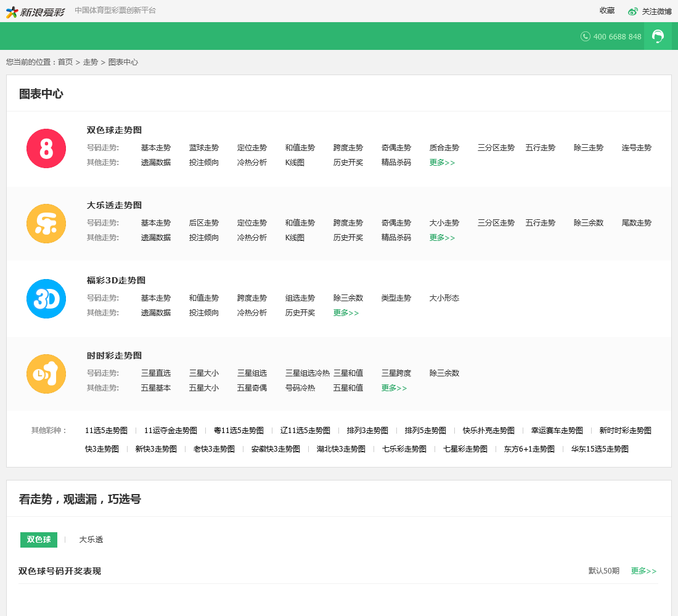Open 除三余数 under 大乐透
This screenshot has width=678, height=616.
(589, 223)
